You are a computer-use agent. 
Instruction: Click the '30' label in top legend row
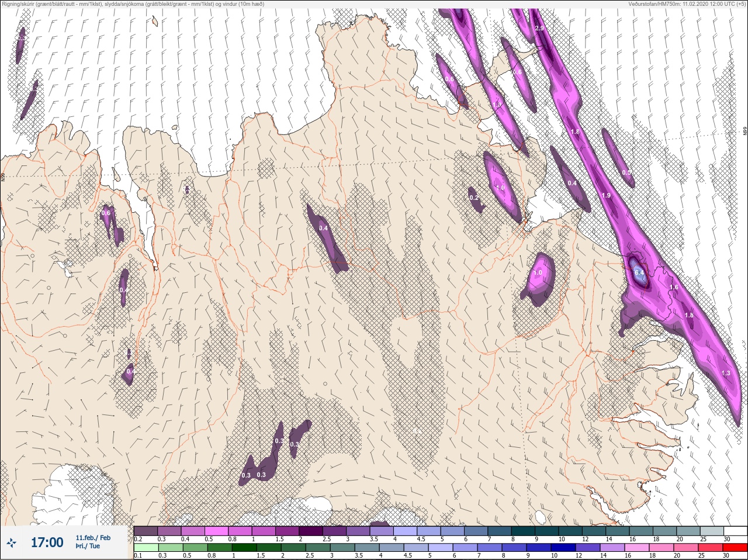726,539
